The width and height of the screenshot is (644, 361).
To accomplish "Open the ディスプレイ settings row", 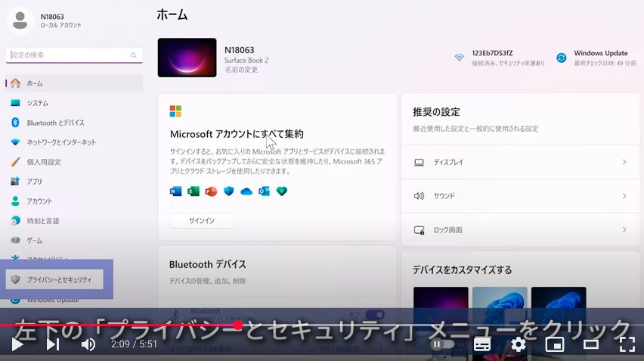I will (x=520, y=162).
